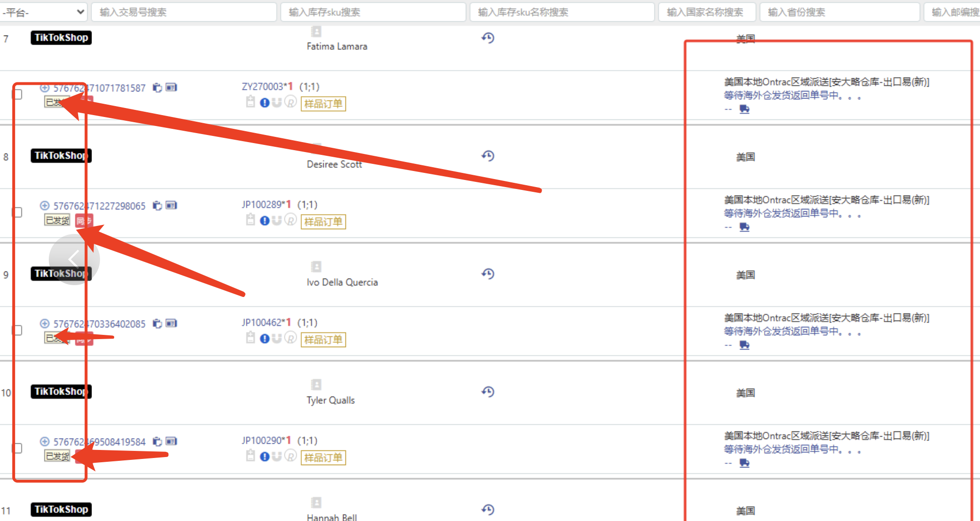Focus the inventory SKU search field
The height and width of the screenshot is (521, 980).
(373, 12)
